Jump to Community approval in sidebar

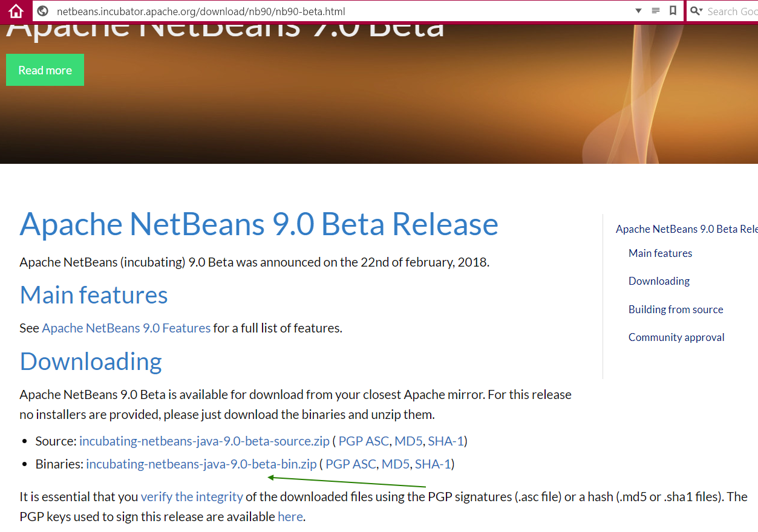676,337
